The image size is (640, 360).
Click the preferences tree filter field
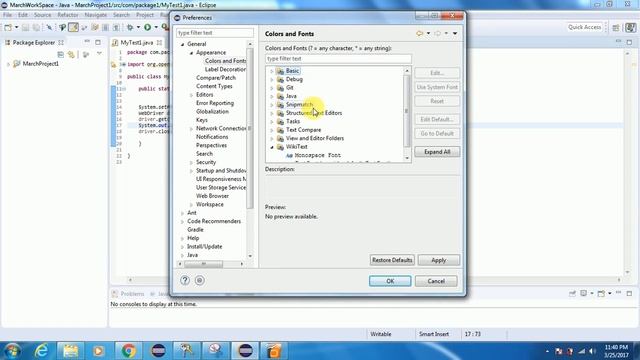(x=215, y=33)
